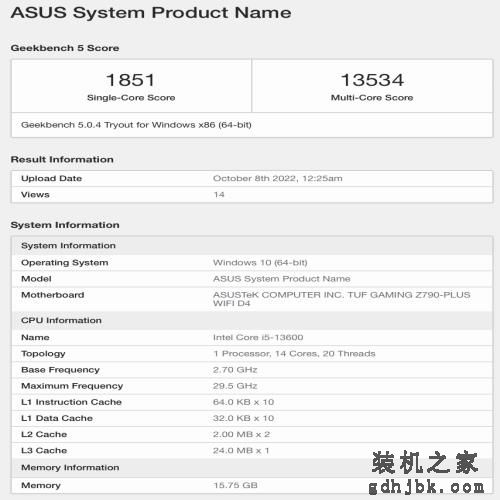Click the single-core score value 1851

[131, 80]
